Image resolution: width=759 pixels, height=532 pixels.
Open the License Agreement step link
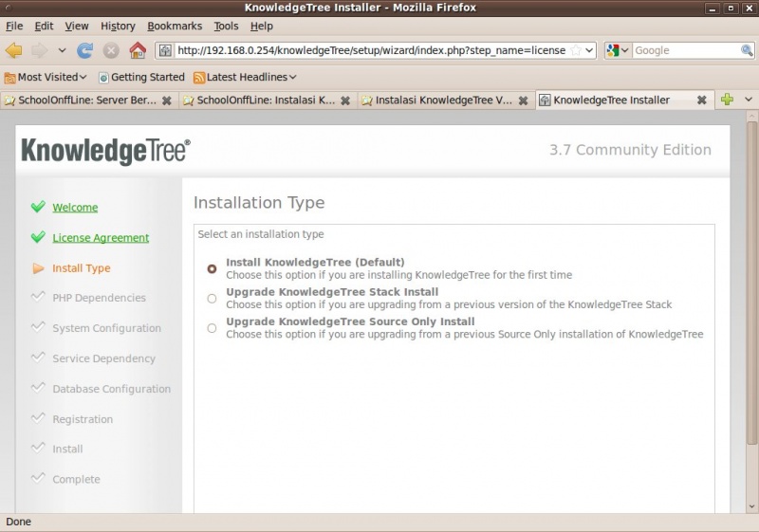(101, 238)
